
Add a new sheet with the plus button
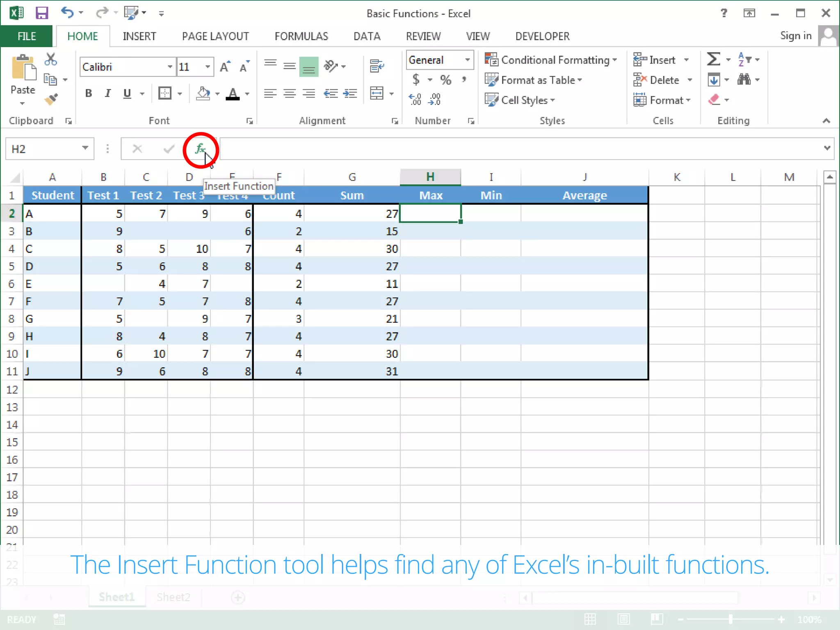238,598
